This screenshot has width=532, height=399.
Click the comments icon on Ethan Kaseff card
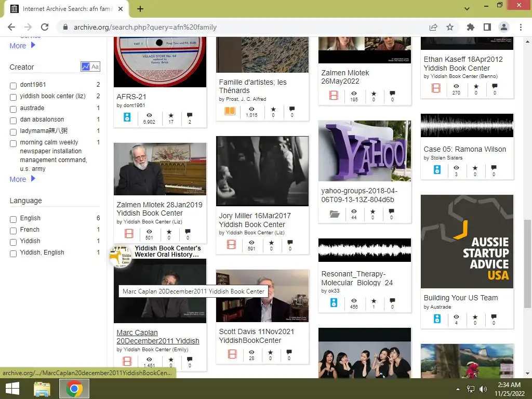495,86
